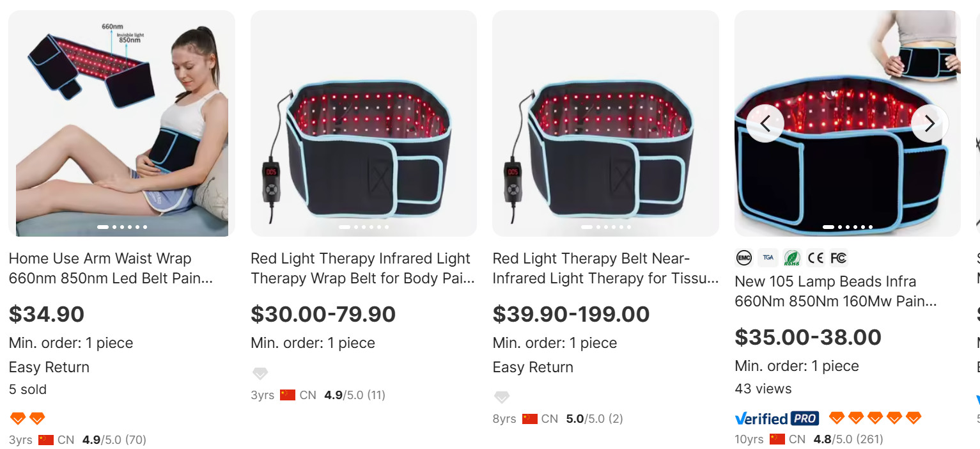Click the RoHS certification icon
Image resolution: width=980 pixels, height=449 pixels.
click(x=792, y=258)
